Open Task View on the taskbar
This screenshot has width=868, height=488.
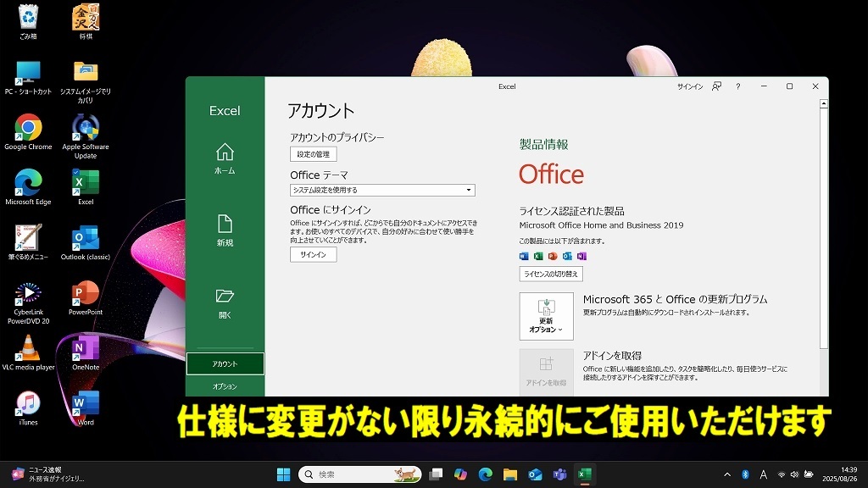[437, 474]
